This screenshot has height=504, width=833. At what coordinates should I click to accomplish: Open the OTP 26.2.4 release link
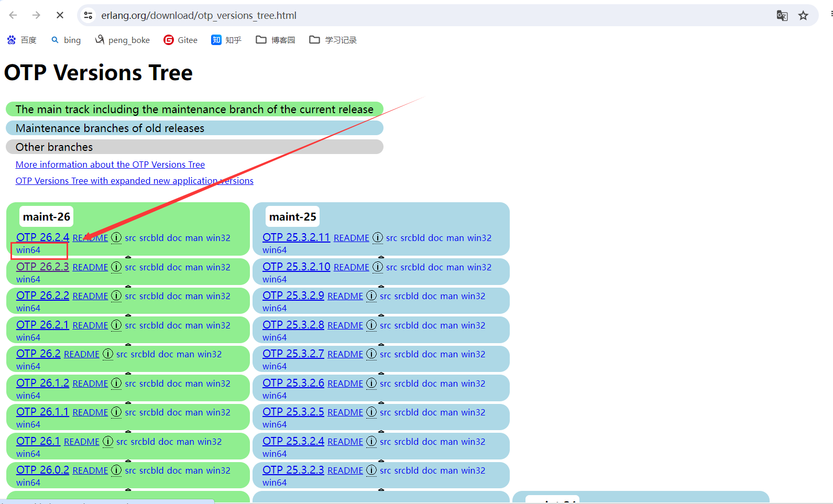tap(42, 237)
